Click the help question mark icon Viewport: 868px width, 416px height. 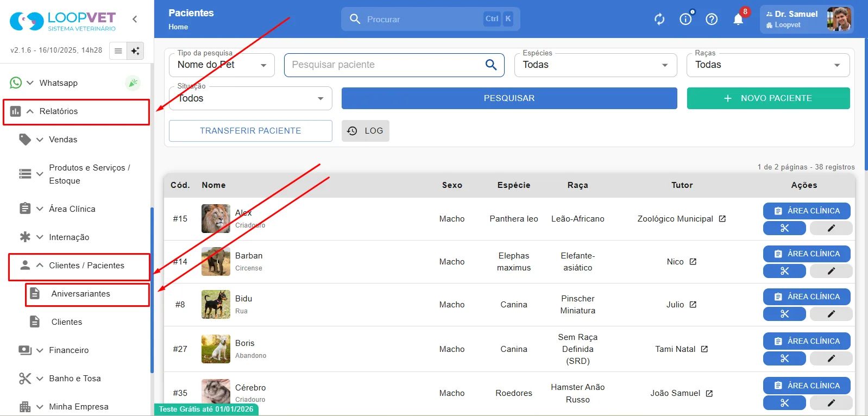coord(712,19)
